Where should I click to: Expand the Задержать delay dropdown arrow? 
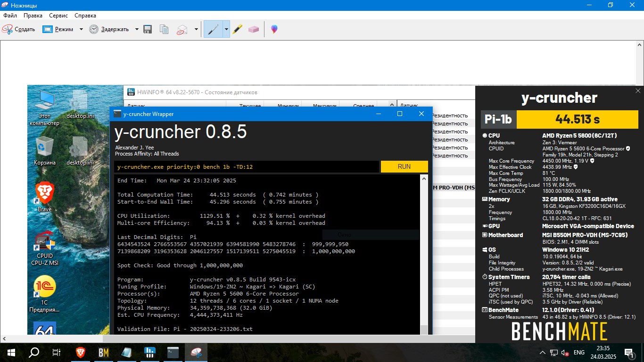pos(137,29)
